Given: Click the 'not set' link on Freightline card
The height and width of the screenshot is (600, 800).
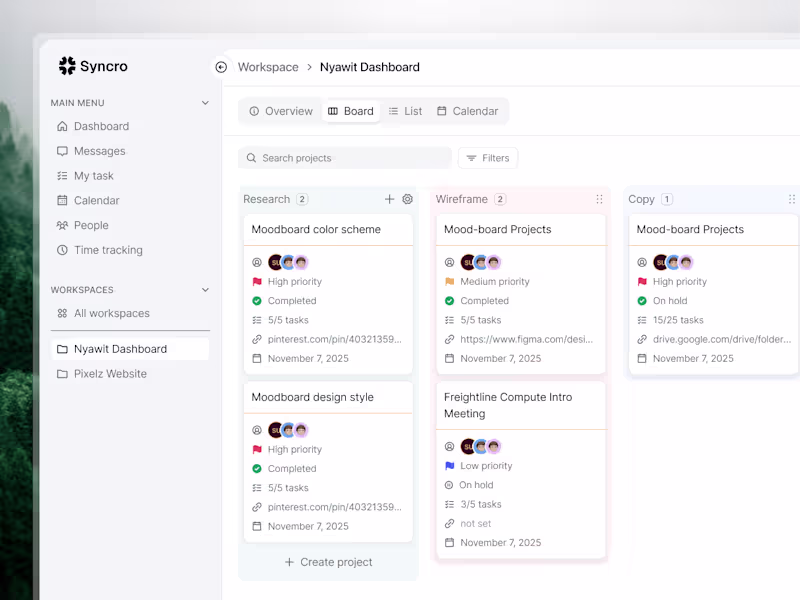Looking at the screenshot, I should pos(476,523).
